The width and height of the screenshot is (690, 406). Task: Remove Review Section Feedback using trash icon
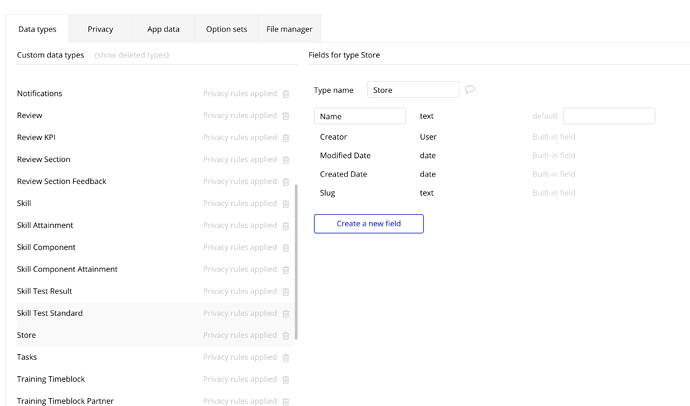tap(286, 182)
